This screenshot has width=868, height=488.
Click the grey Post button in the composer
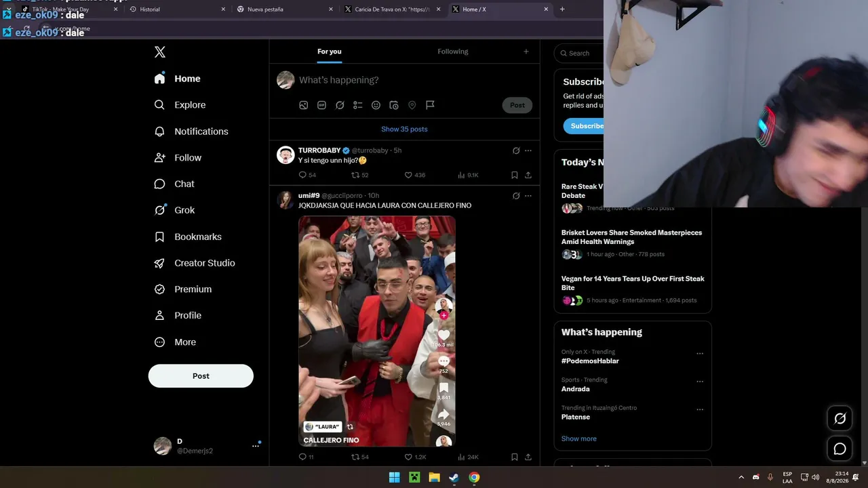pos(517,105)
